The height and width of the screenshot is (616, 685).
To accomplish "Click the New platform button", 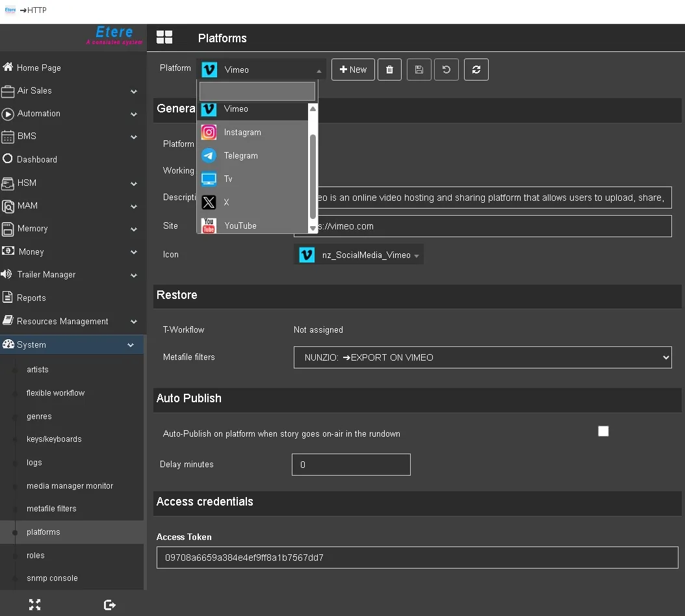I will [353, 70].
